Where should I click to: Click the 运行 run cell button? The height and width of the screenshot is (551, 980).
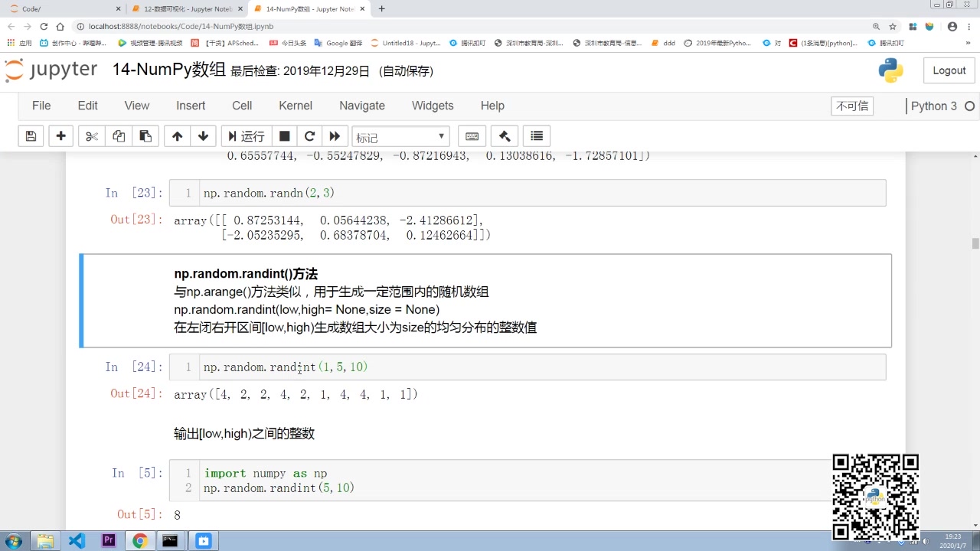click(x=245, y=136)
